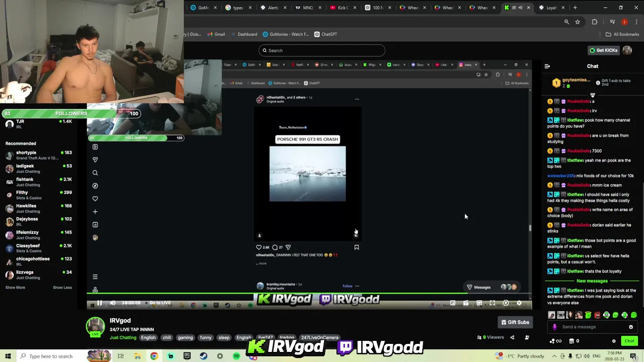Click the Send a message input
Image resolution: width=644 pixels, height=362 pixels.
pos(592,327)
